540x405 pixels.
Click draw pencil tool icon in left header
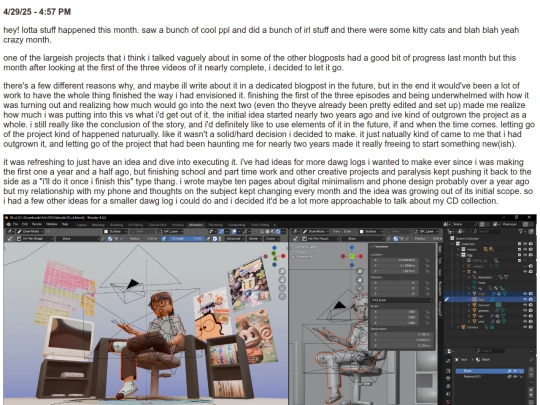pos(10,239)
